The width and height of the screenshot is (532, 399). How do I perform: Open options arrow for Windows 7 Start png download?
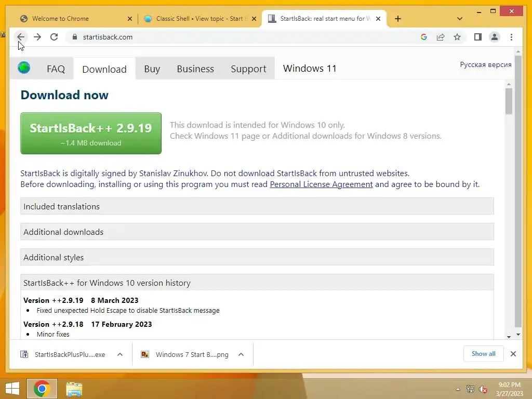click(241, 354)
